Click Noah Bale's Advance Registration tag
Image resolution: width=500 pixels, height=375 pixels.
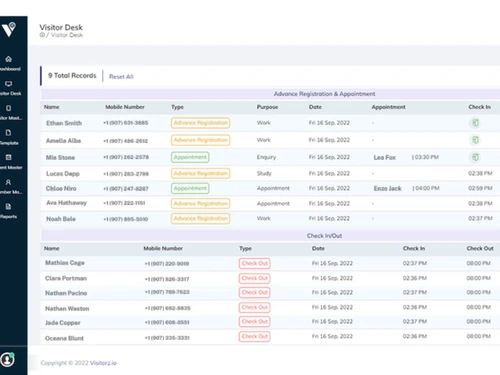(x=200, y=219)
